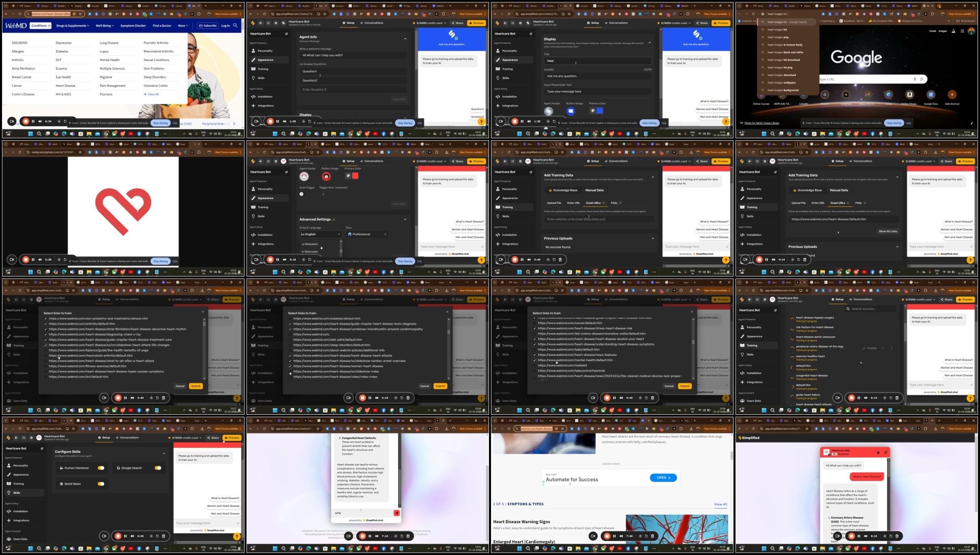The image size is (980, 555).
Task: Click the 'Enter Question 3' ice breaker field
Action: (353, 90)
